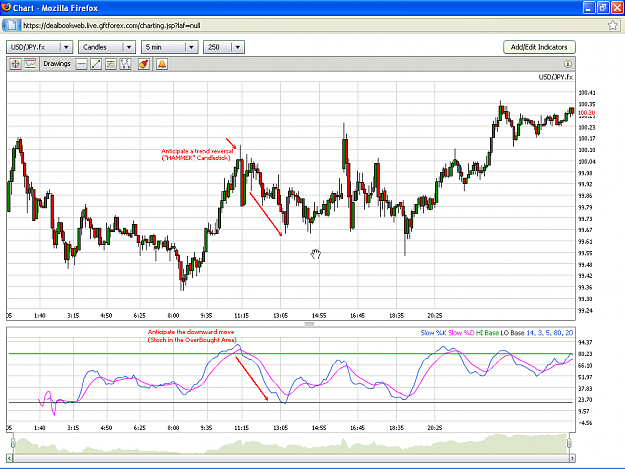Click the panel splitter handle below price chart
The width and height of the screenshot is (625, 469).
click(309, 324)
